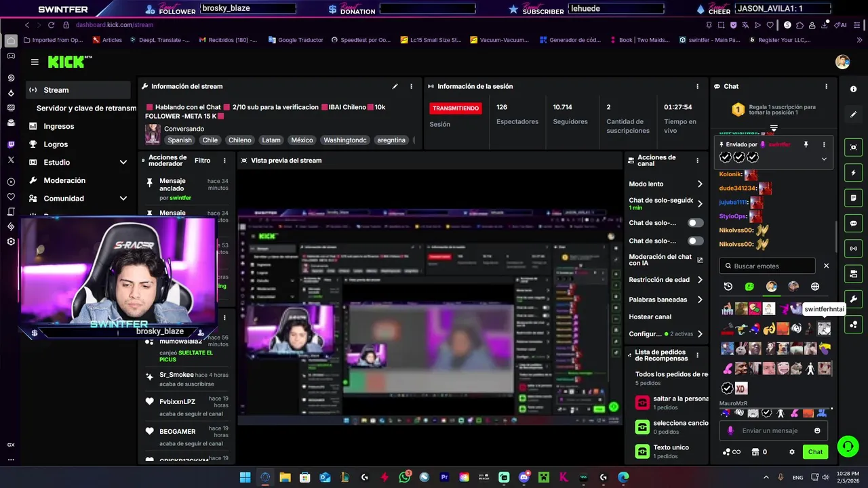Click the Spanish stream tag
Image resolution: width=868 pixels, height=488 pixels.
(x=180, y=140)
